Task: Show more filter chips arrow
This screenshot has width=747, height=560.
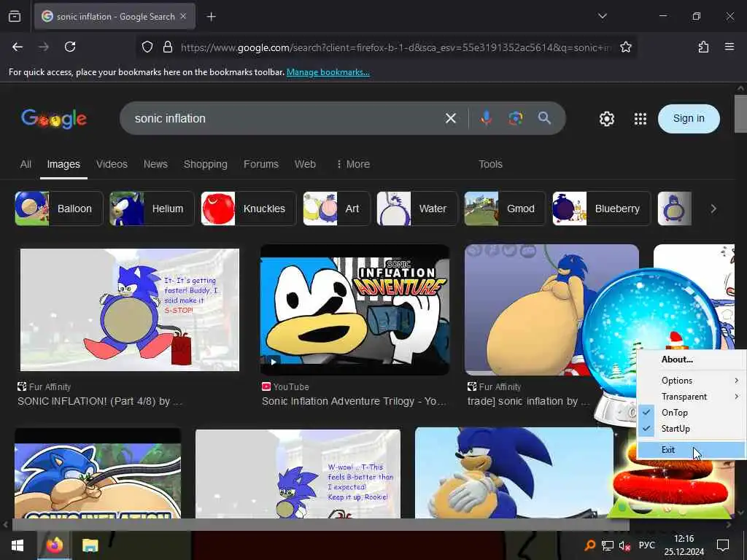Action: tap(713, 209)
